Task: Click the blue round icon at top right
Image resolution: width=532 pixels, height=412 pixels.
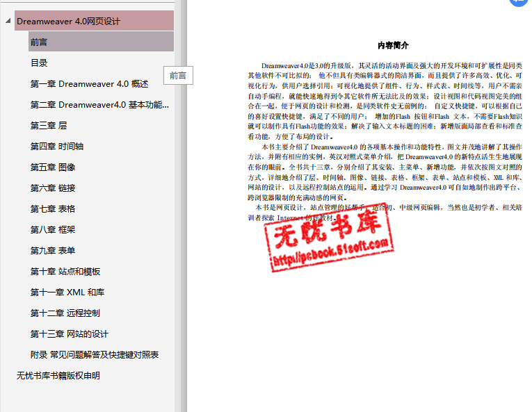Action: (519, 2)
